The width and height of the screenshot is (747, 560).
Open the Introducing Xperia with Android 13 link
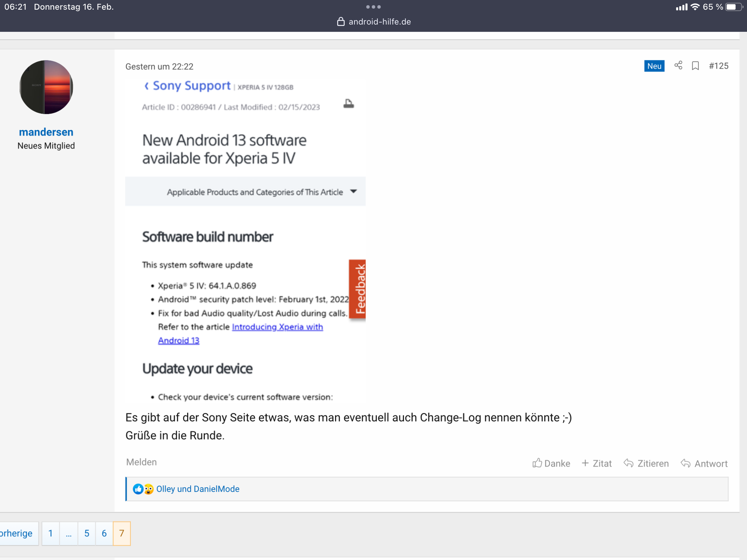[277, 327]
